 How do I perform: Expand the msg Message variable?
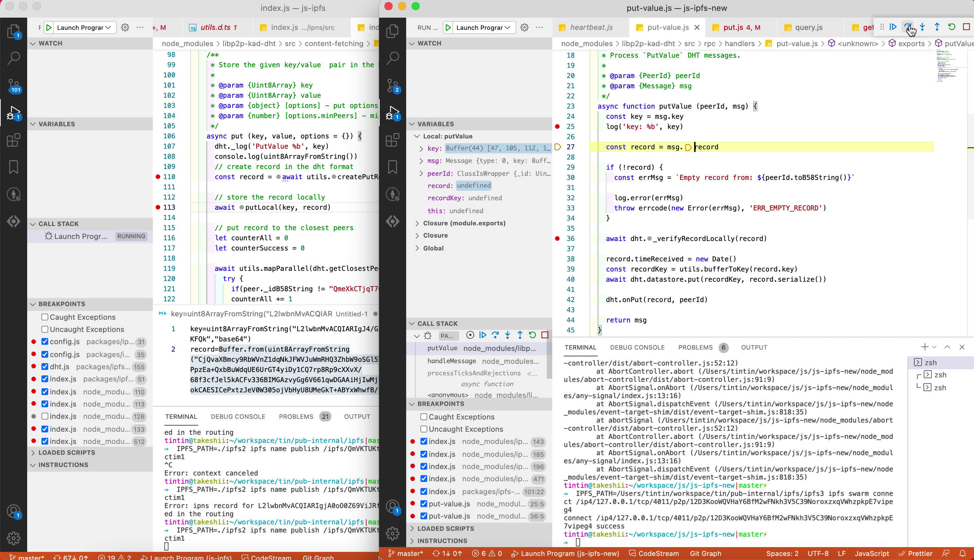click(x=421, y=161)
